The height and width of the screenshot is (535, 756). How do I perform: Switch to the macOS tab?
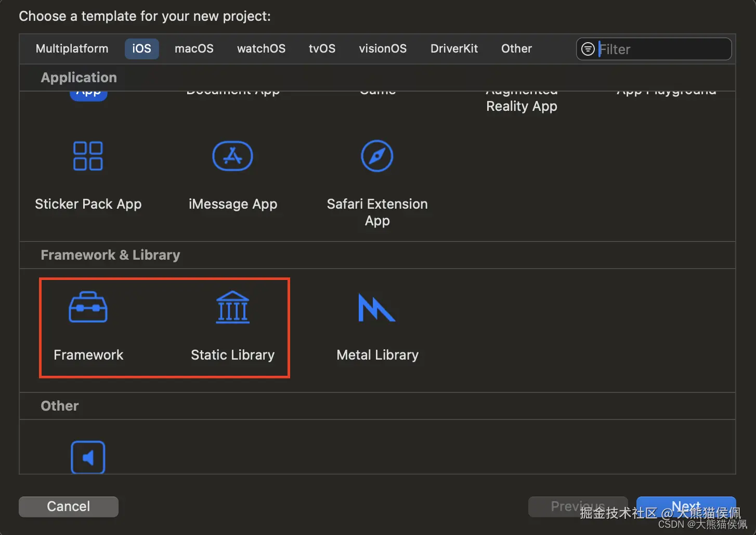coord(194,48)
